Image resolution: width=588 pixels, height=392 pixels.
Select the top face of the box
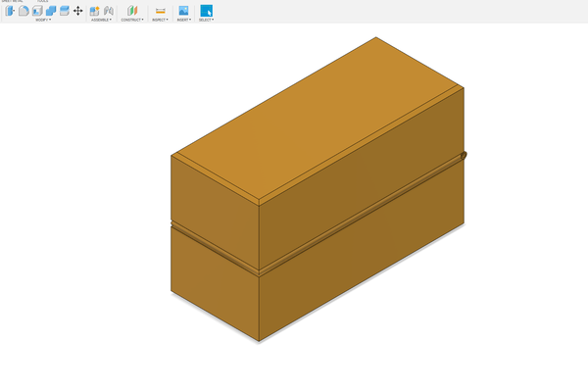tap(318, 120)
